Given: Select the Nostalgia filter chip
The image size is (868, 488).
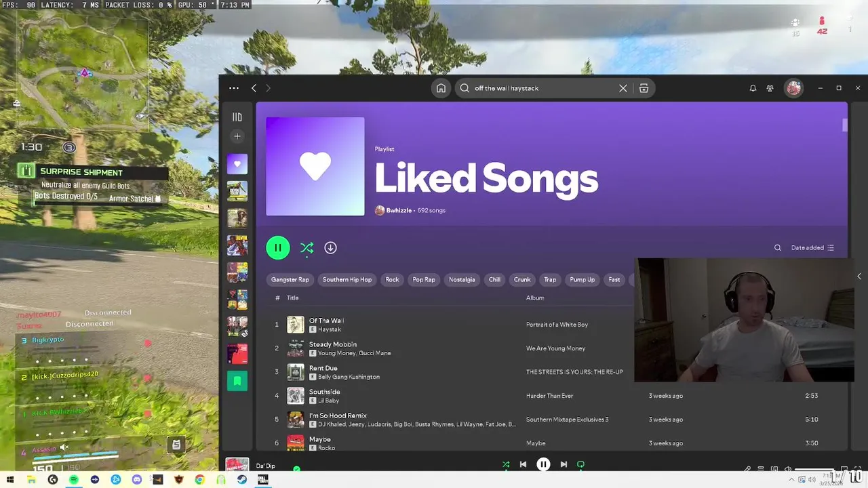Looking at the screenshot, I should [x=462, y=279].
